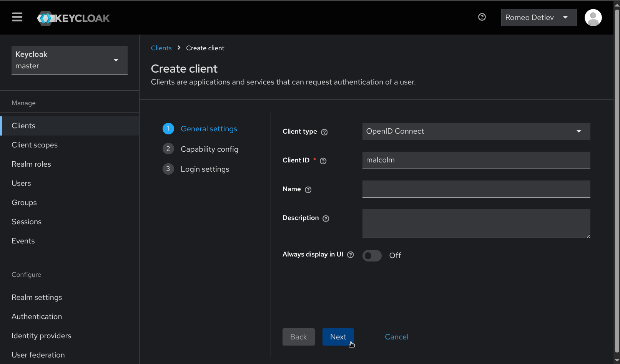Click the Name input field

coord(476,189)
